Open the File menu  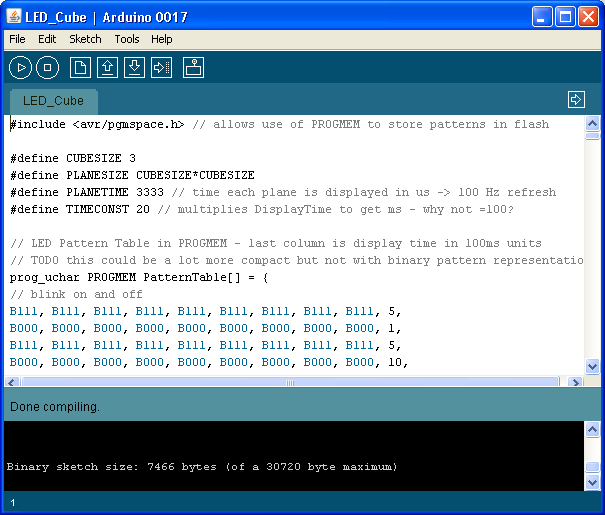(17, 39)
